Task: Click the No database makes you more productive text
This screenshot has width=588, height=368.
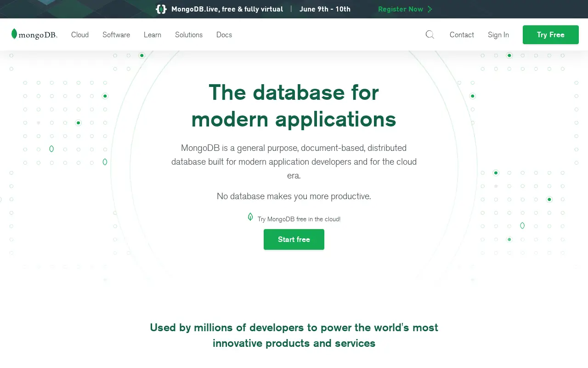Action: tap(294, 196)
